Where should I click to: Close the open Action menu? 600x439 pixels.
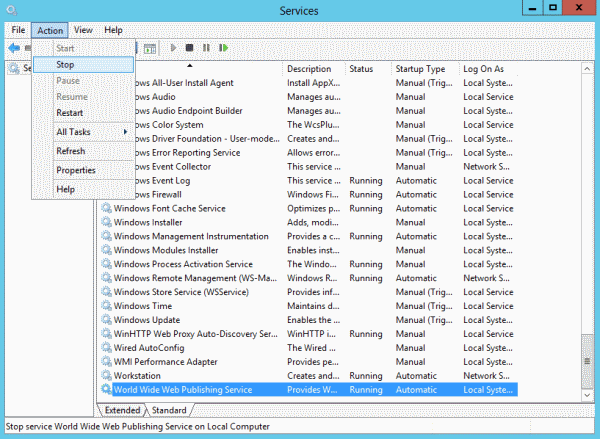pyautogui.click(x=50, y=30)
